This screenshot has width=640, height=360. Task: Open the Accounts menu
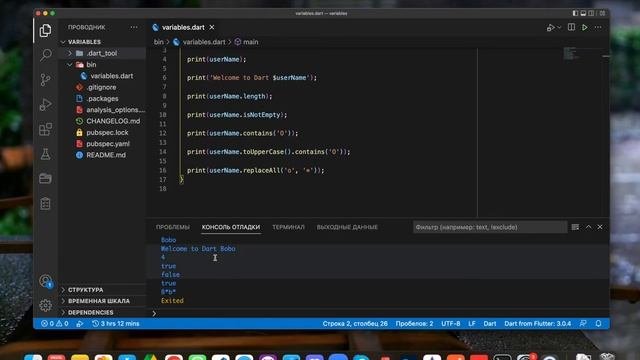45,281
